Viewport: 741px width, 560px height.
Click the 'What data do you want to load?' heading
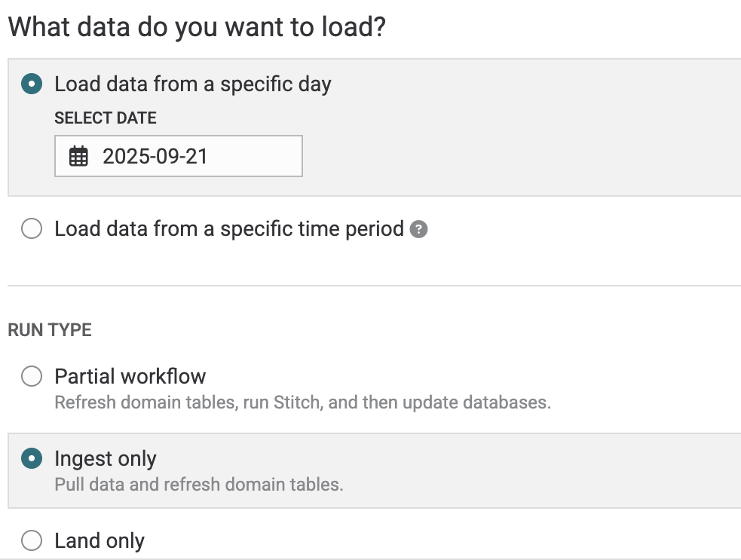[197, 28]
